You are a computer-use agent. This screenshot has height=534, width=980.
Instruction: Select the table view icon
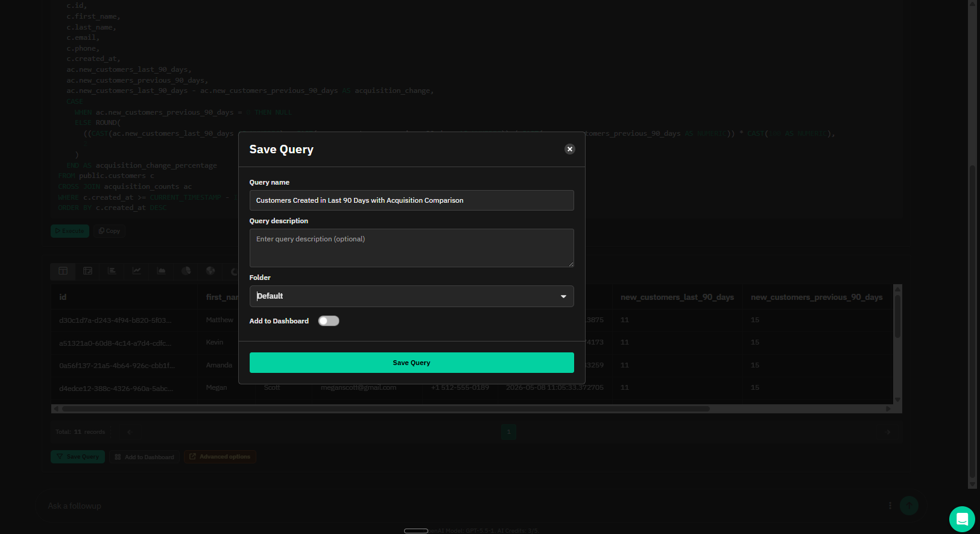pyautogui.click(x=63, y=271)
